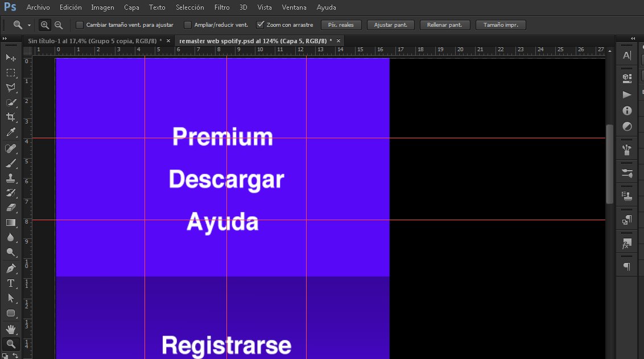Open the Info panel icon
The width and height of the screenshot is (644, 359).
[x=627, y=110]
